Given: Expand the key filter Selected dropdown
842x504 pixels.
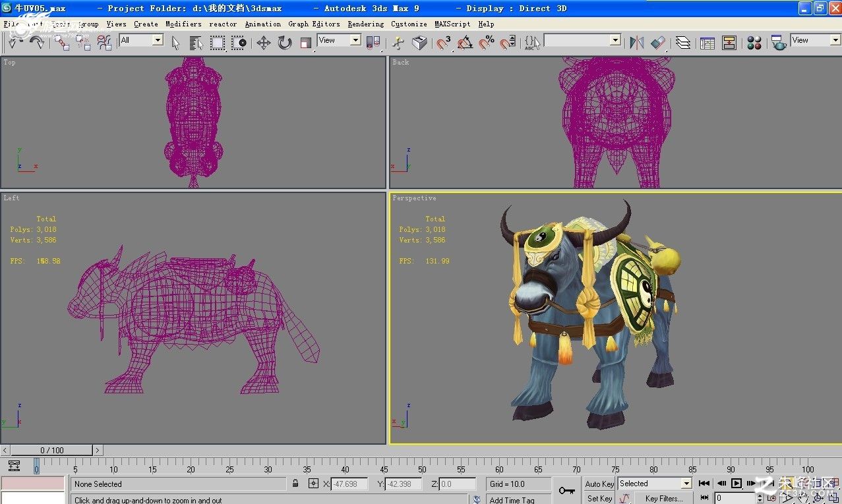Looking at the screenshot, I should coord(686,484).
